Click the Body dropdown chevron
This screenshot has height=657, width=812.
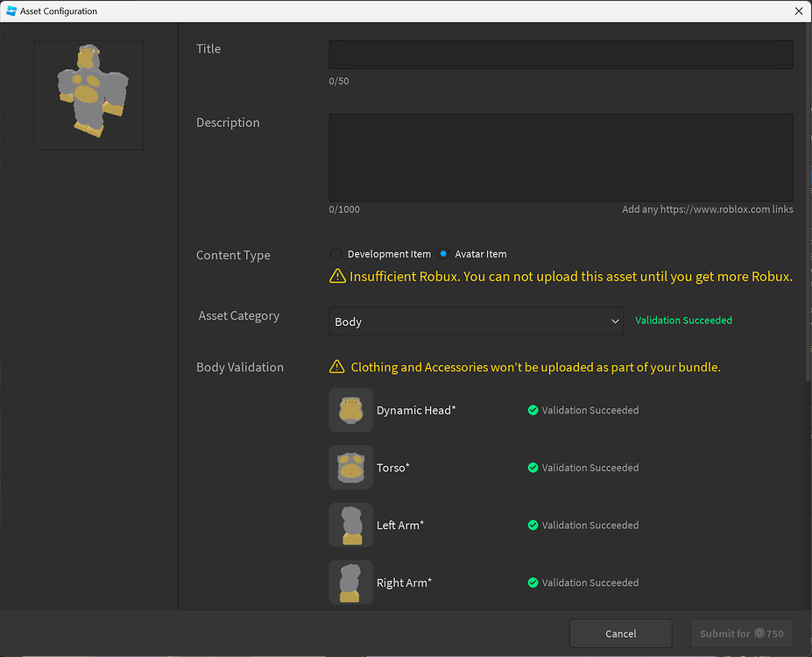click(616, 321)
